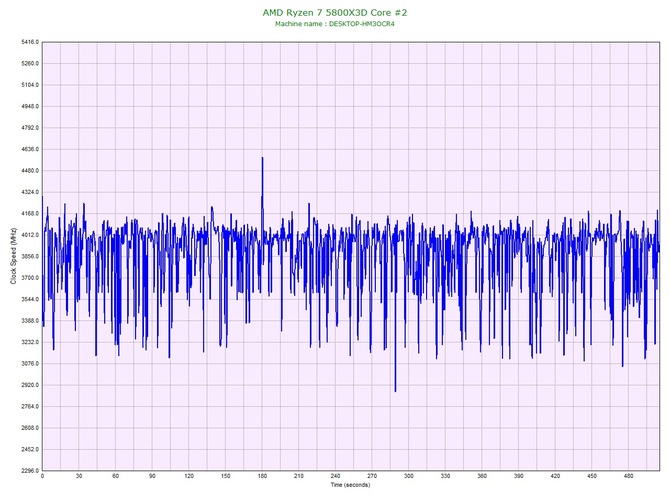Click the 390 tick on the time axis

[519, 476]
